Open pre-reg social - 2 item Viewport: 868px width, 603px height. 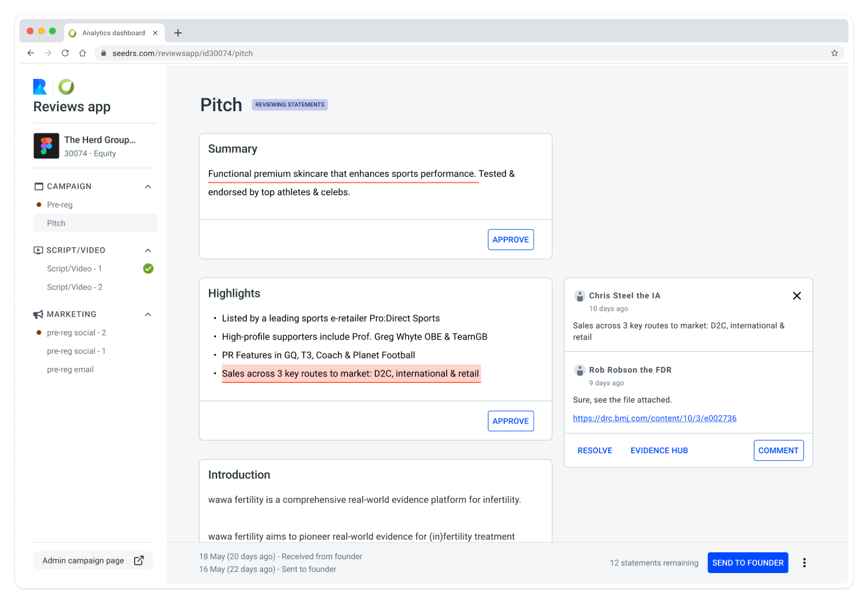coord(77,332)
